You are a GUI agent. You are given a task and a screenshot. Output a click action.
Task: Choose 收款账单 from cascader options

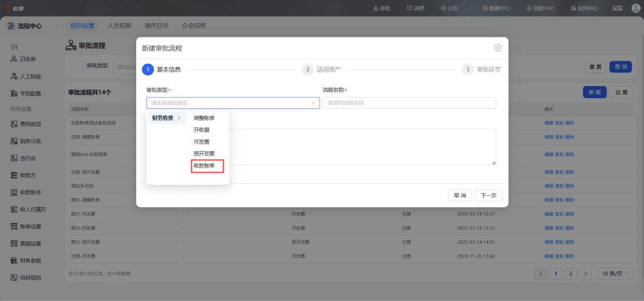[208, 165]
